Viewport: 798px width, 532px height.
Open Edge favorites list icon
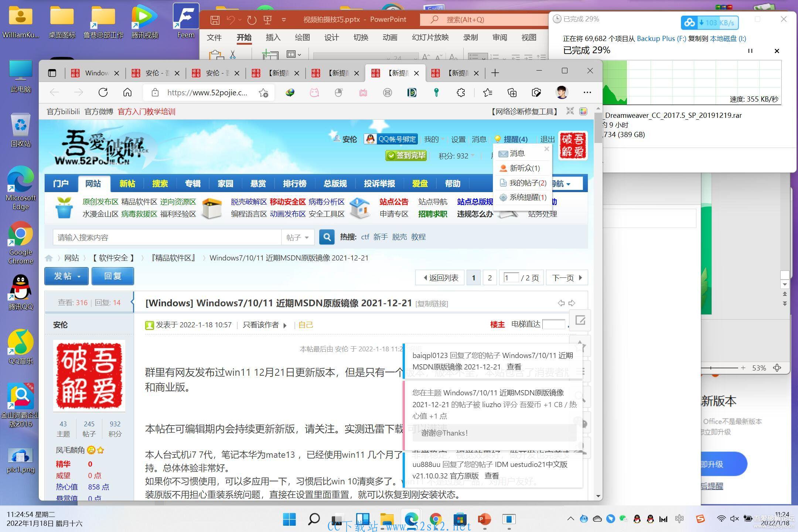coord(487,93)
